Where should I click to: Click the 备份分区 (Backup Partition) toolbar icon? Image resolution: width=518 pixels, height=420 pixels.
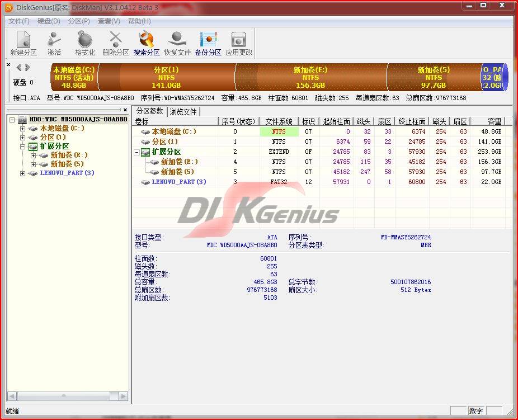[208, 43]
